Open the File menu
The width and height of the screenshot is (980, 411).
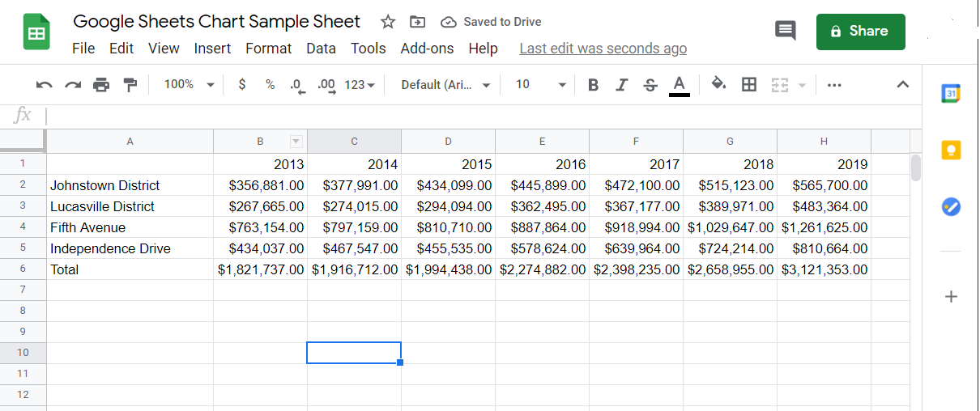pyautogui.click(x=83, y=49)
